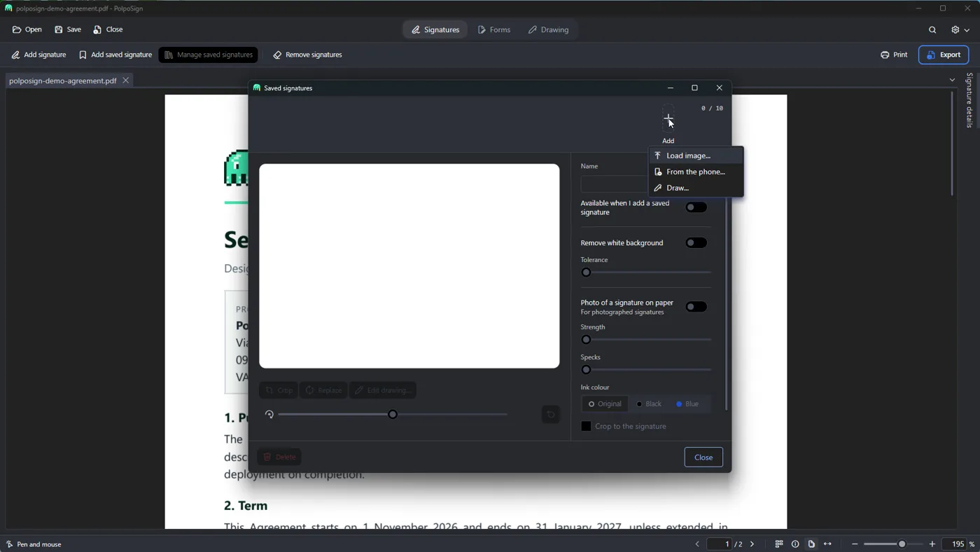Click the Add saved signature bookmark button

(115, 55)
